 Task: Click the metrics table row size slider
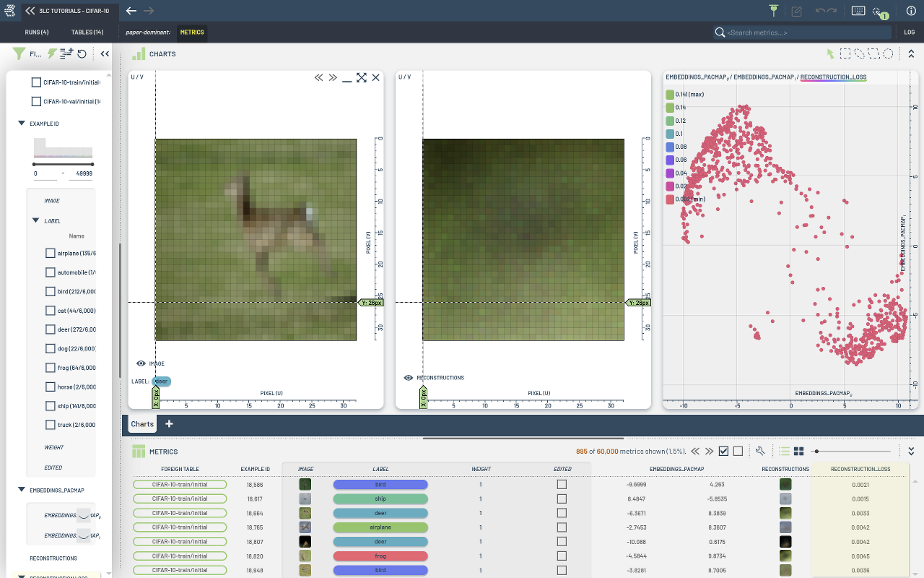point(816,451)
